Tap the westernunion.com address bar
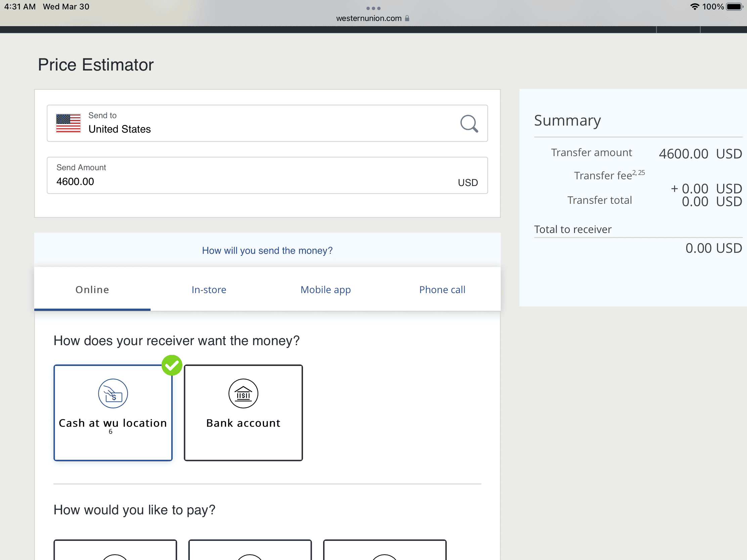Screen dimensions: 747x560 (x=373, y=18)
